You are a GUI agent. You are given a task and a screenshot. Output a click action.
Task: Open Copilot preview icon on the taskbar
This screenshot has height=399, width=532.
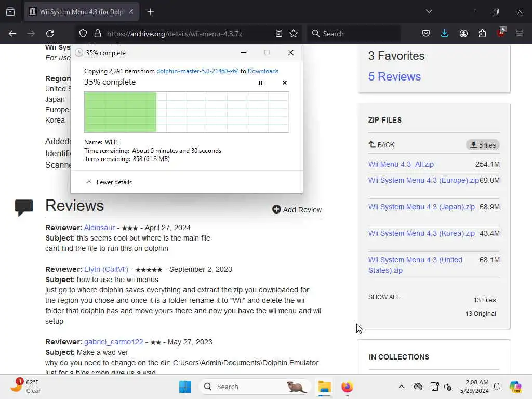coord(515,387)
